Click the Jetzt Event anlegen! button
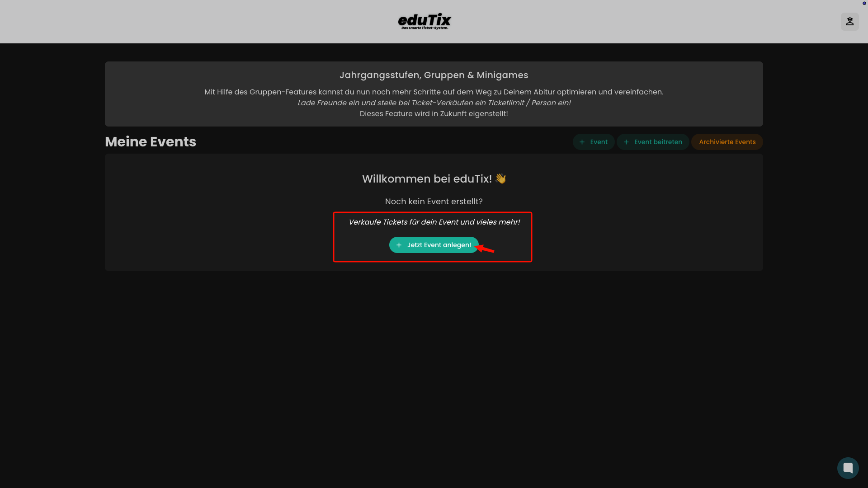This screenshot has width=868, height=488. click(x=434, y=245)
